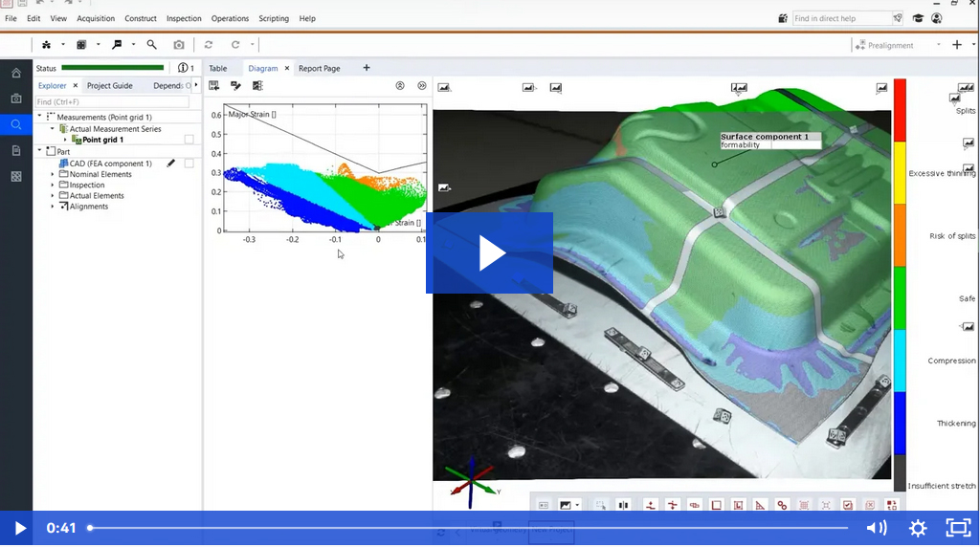Screen dimensions: 980x547
Task: Expand the Nominal Elements folder
Action: pos(54,174)
